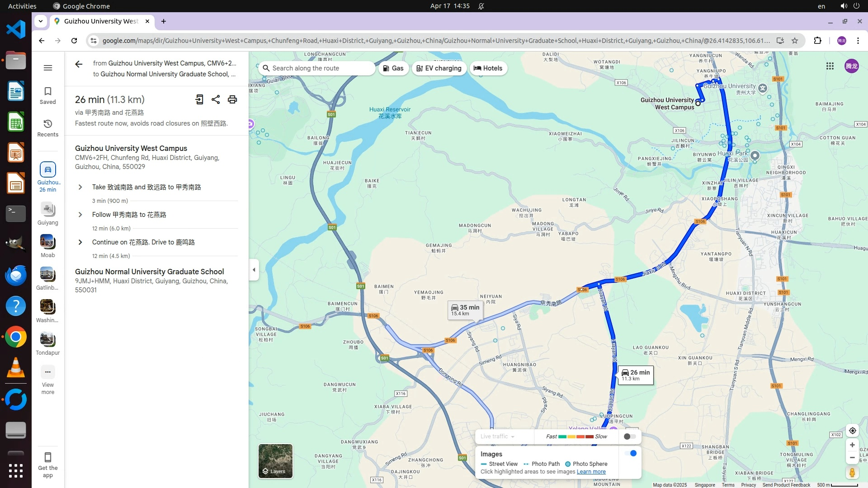
Task: Open the Learn more link
Action: tap(591, 472)
